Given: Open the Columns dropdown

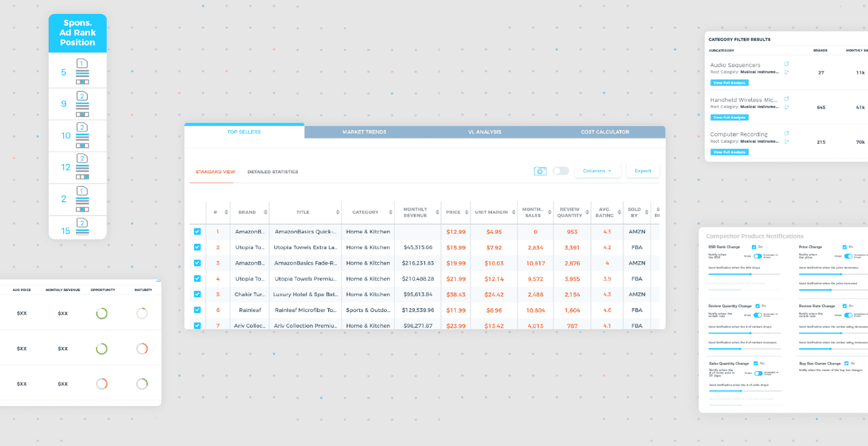Looking at the screenshot, I should coord(597,171).
